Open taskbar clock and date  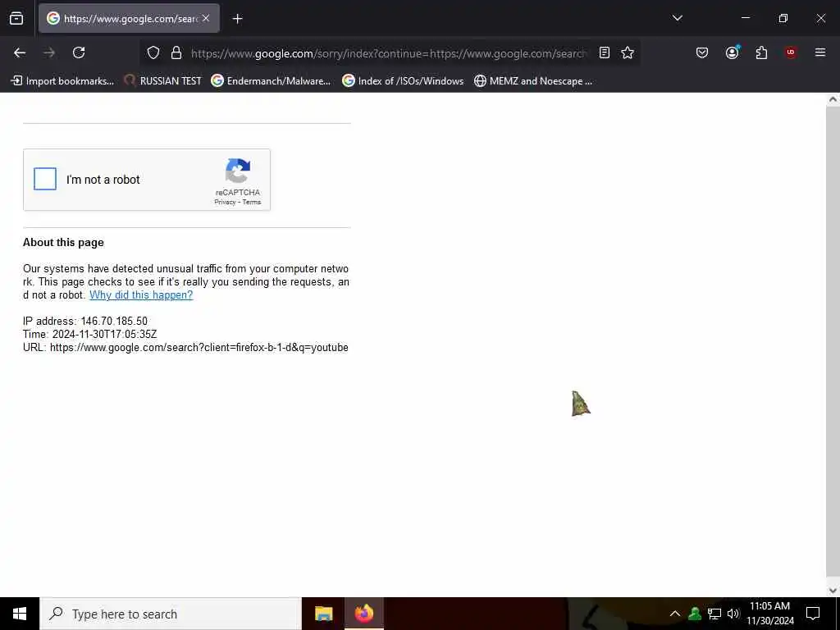769,614
